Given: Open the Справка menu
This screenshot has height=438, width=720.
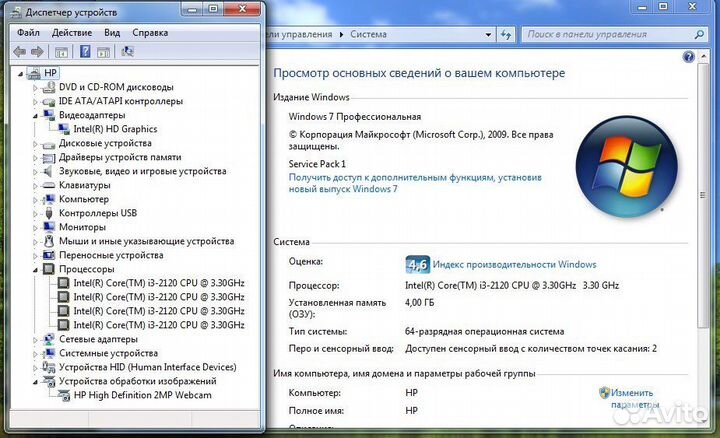Looking at the screenshot, I should tap(150, 33).
